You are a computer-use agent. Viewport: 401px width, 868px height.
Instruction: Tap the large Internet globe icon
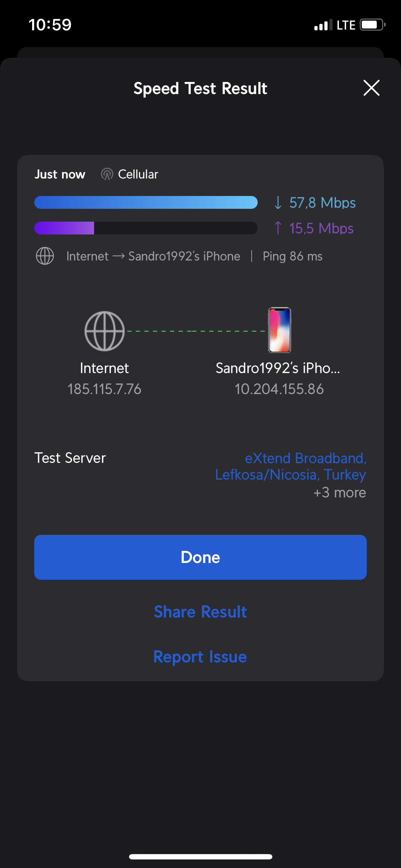point(104,331)
